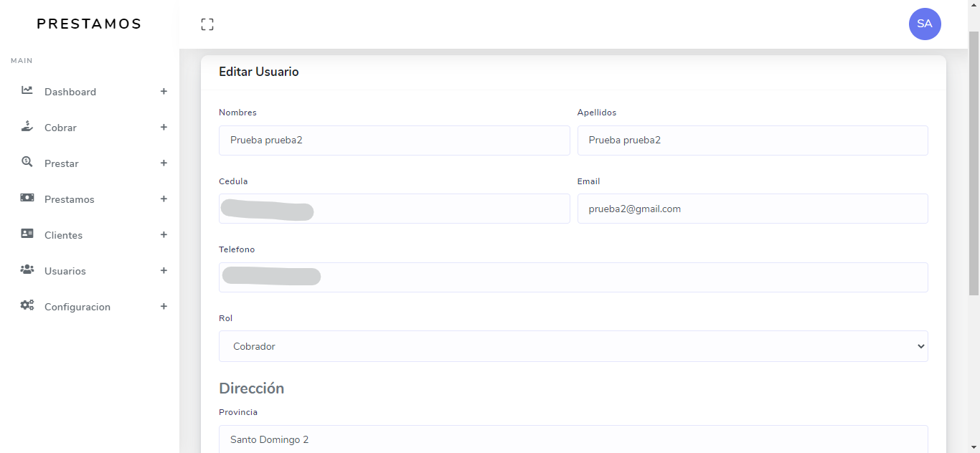Click the fullscreen toggle icon
The image size is (980, 453).
coord(207,24)
